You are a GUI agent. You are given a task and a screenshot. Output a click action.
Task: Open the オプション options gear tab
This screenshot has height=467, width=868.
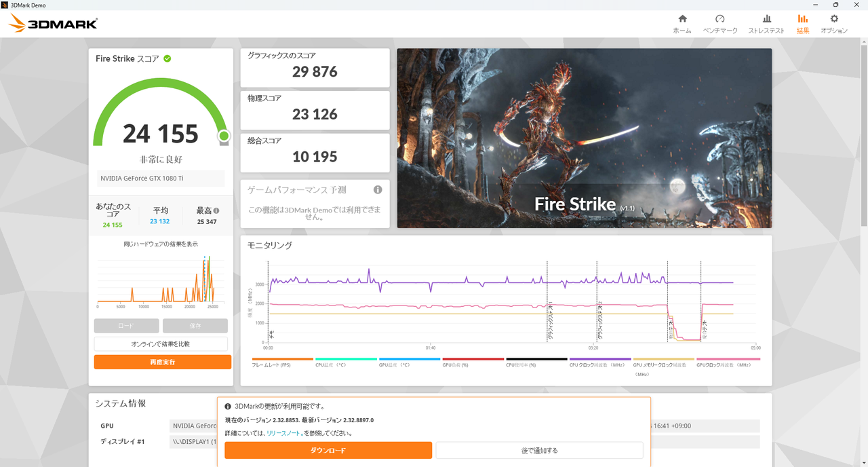[x=834, y=24]
